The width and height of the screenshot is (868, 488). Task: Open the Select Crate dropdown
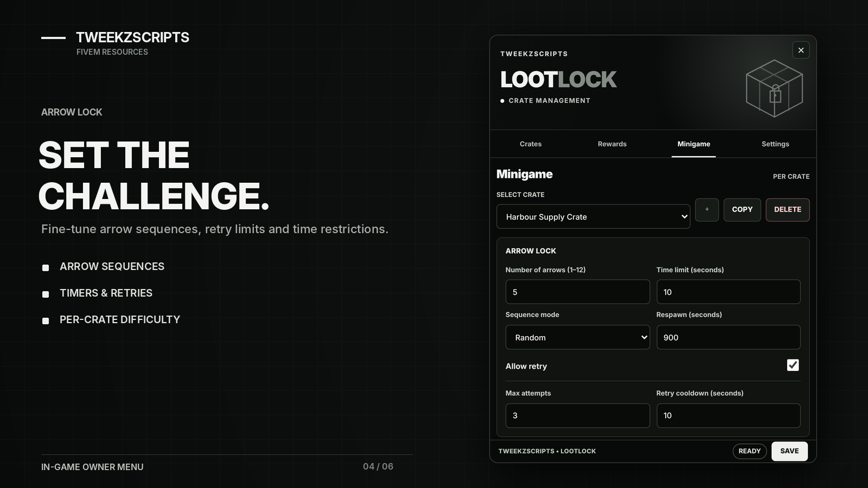pos(593,216)
